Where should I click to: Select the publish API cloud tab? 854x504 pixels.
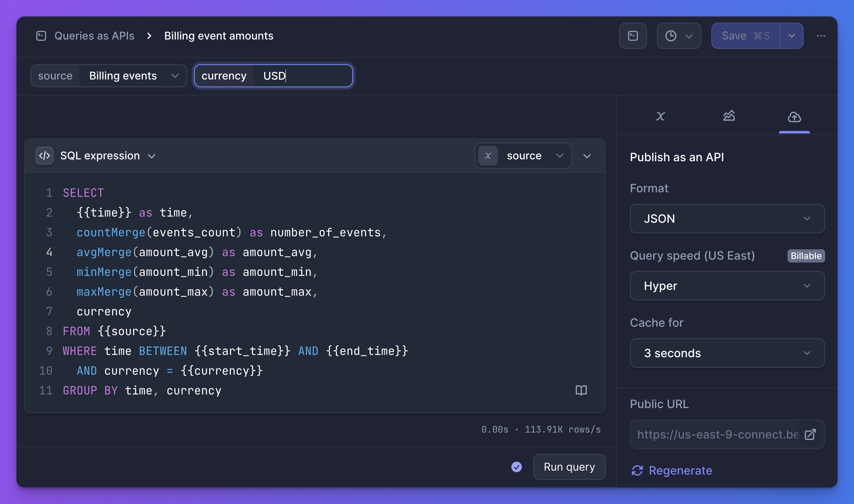[x=794, y=116]
